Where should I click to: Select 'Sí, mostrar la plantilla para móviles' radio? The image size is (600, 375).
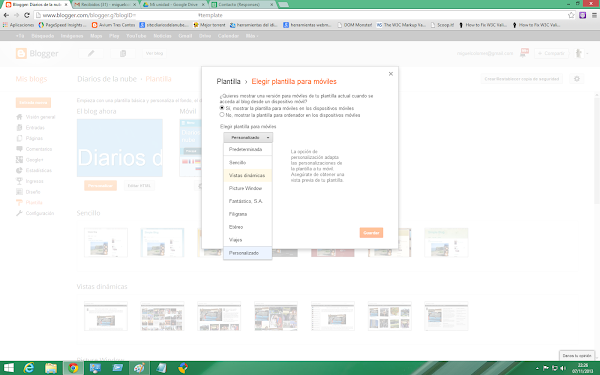(x=222, y=108)
